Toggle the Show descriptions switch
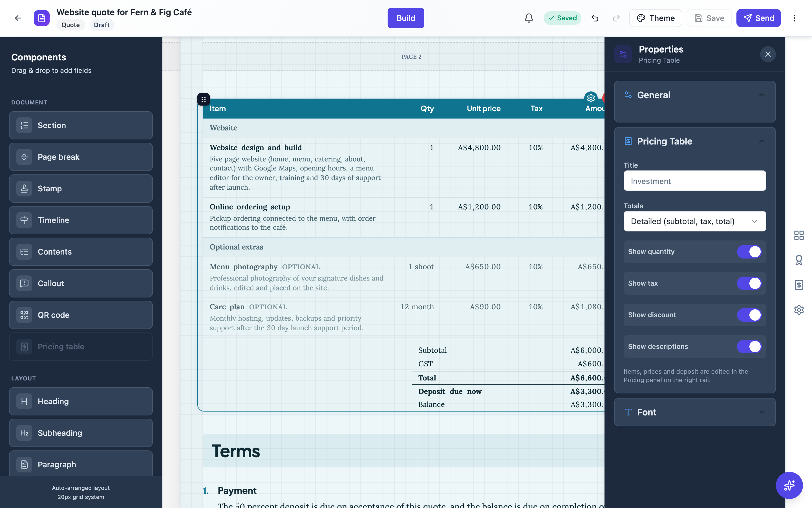 pos(749,346)
